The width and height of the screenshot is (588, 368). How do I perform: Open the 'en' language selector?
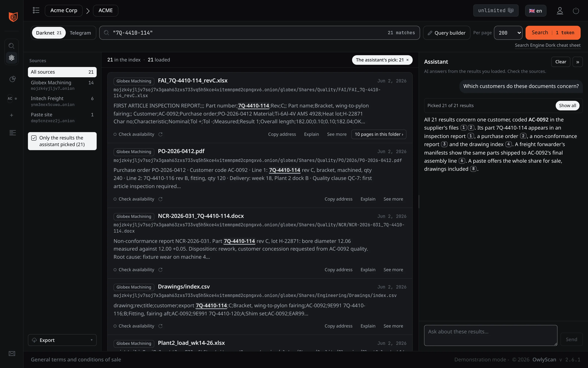click(535, 11)
